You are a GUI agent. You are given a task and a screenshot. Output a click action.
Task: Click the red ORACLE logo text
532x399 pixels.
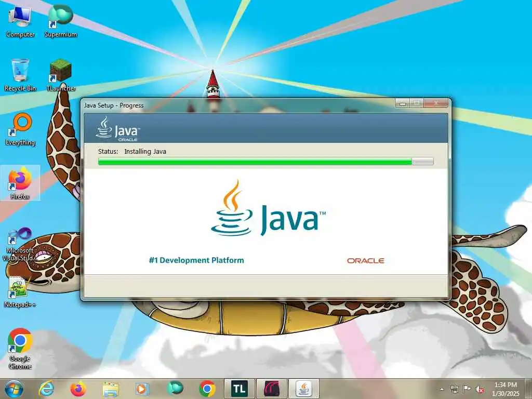coord(365,261)
